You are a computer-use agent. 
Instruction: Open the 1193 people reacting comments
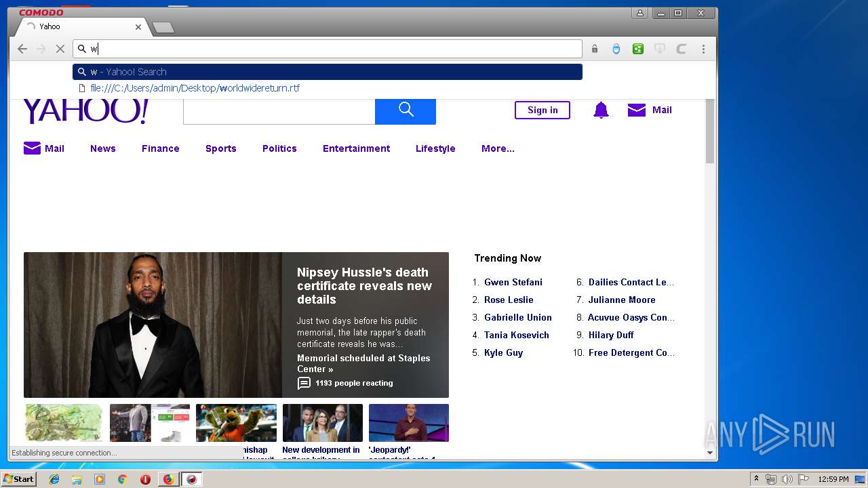pos(345,383)
